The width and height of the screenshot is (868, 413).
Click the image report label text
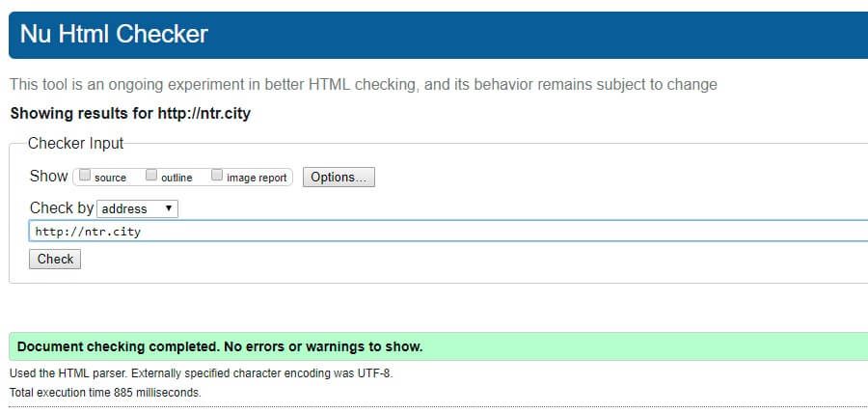point(257,178)
